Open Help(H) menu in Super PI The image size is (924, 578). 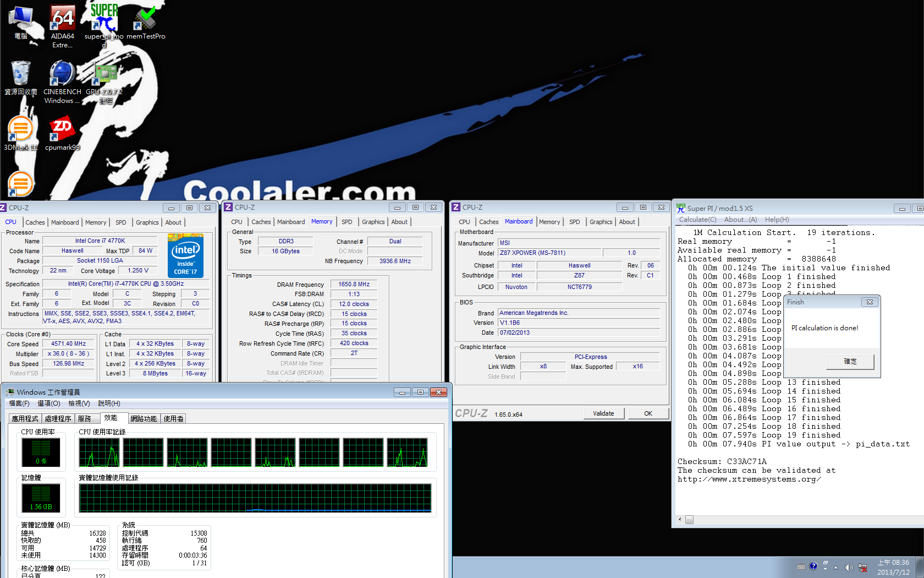(x=777, y=220)
